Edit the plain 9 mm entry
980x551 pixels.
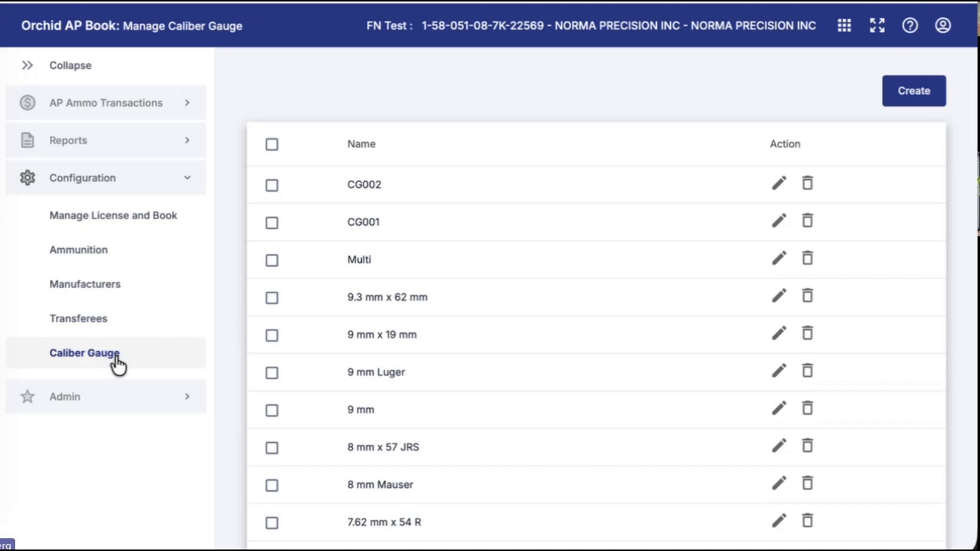pyautogui.click(x=779, y=408)
